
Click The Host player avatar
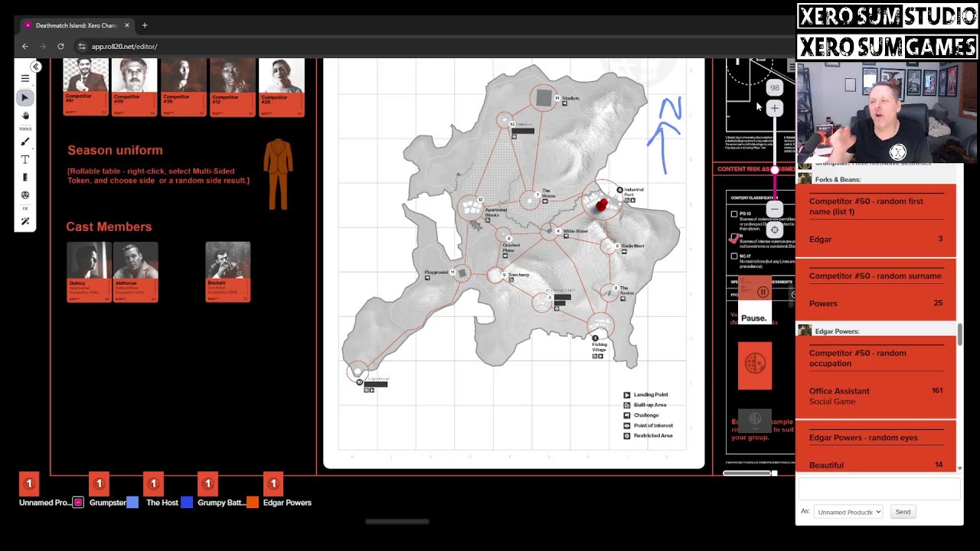point(153,483)
